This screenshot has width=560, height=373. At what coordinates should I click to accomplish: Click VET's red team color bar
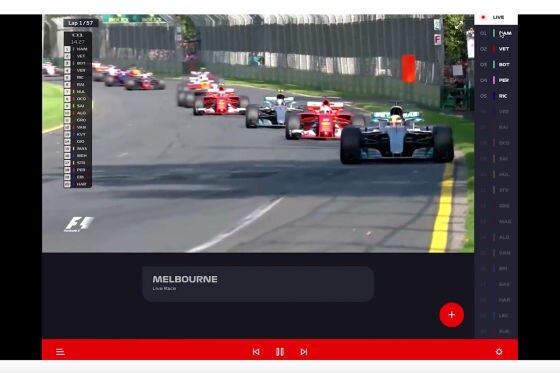pos(494,49)
